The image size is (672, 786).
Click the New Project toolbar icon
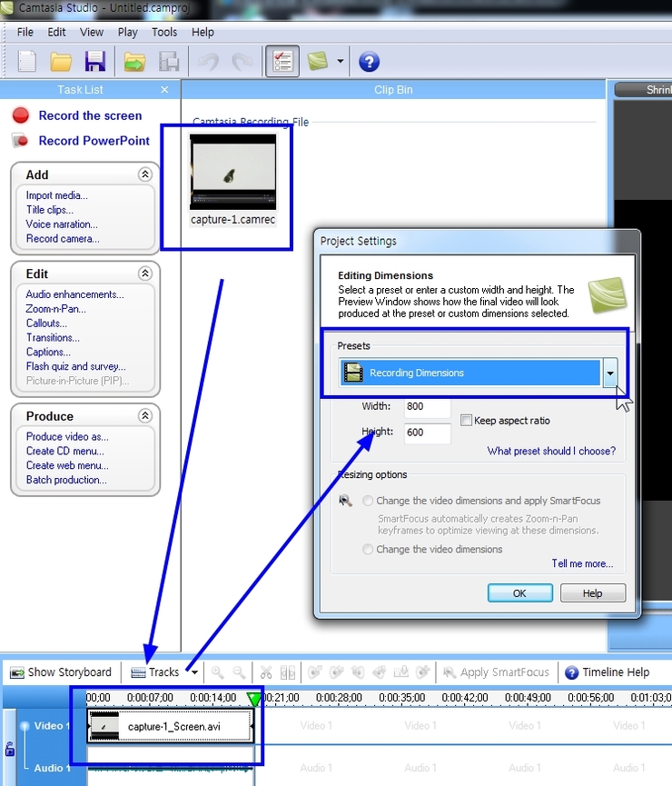click(27, 62)
